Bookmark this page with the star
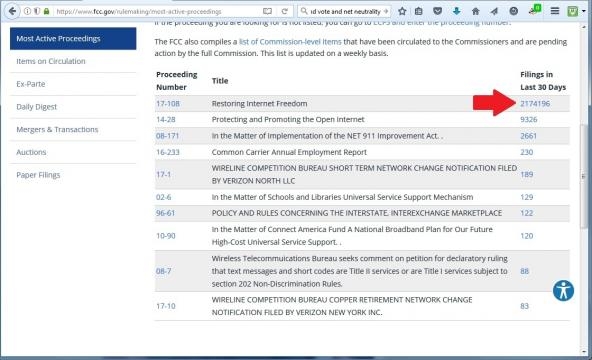This screenshot has height=360, width=592. (x=402, y=11)
